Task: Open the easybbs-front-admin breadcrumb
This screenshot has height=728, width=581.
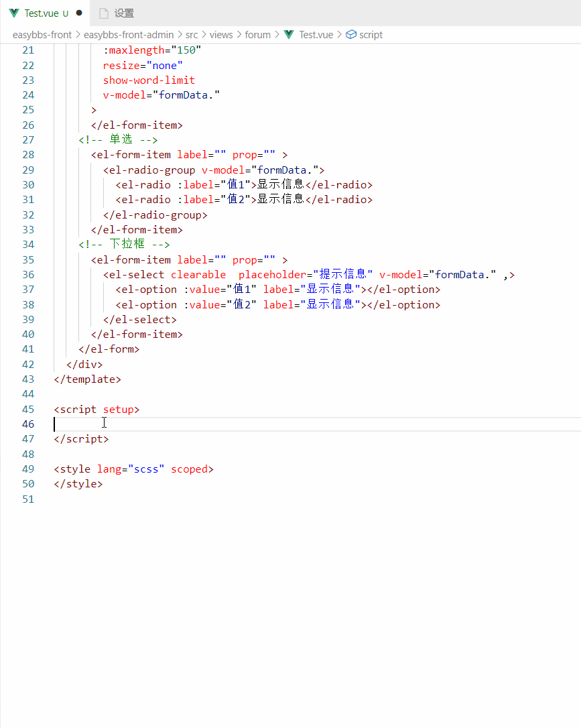Action: tap(129, 35)
